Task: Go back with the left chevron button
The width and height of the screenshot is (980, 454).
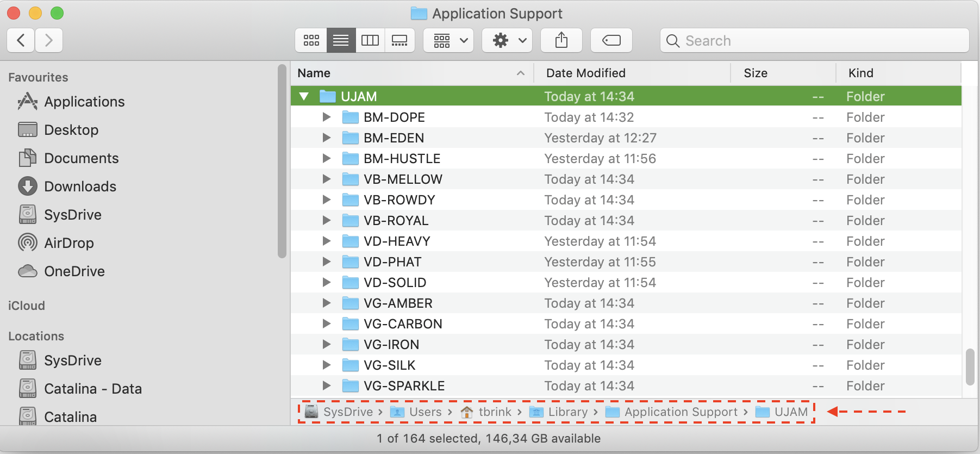Action: tap(21, 40)
